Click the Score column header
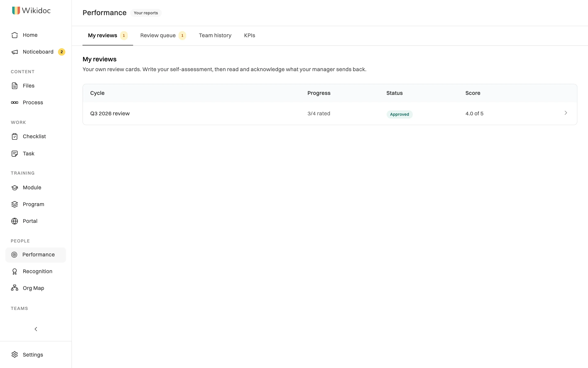The width and height of the screenshot is (588, 368). [473, 93]
